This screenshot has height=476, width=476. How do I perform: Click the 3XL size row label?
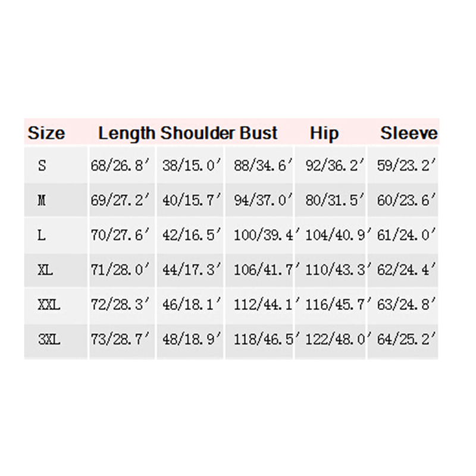pos(49,340)
